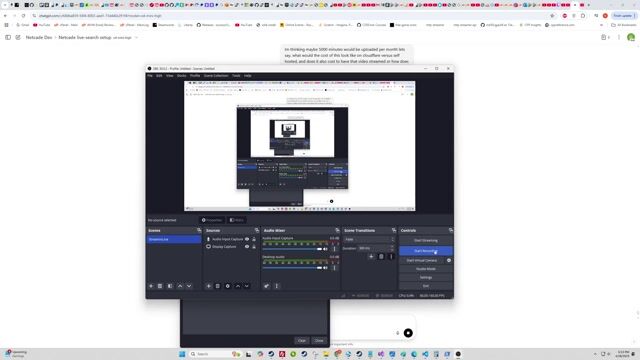The height and width of the screenshot is (360, 640).
Task: Toggle lock on Display Capture source
Action: coord(254,247)
